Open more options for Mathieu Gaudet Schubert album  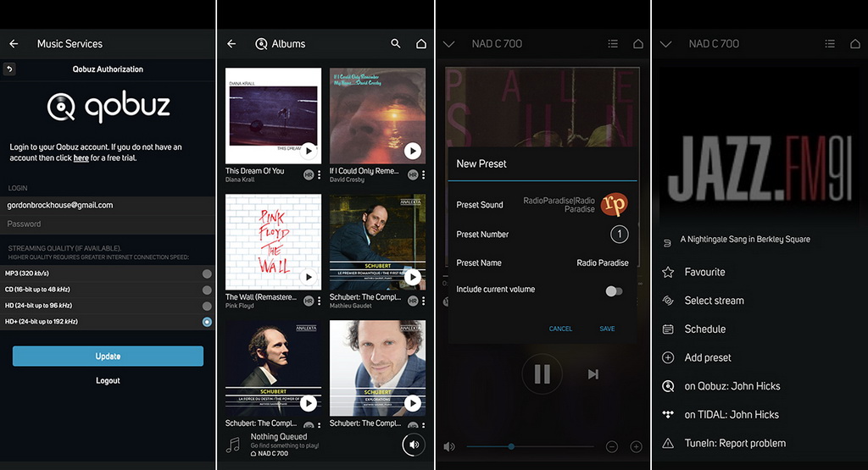[x=424, y=301]
